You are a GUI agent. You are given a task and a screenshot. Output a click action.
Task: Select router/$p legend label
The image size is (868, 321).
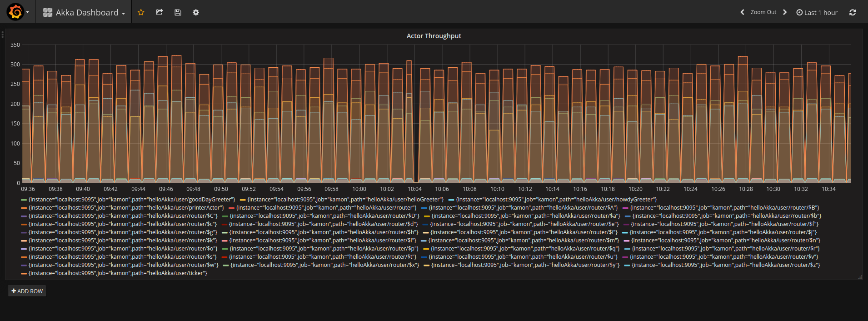[324, 249]
